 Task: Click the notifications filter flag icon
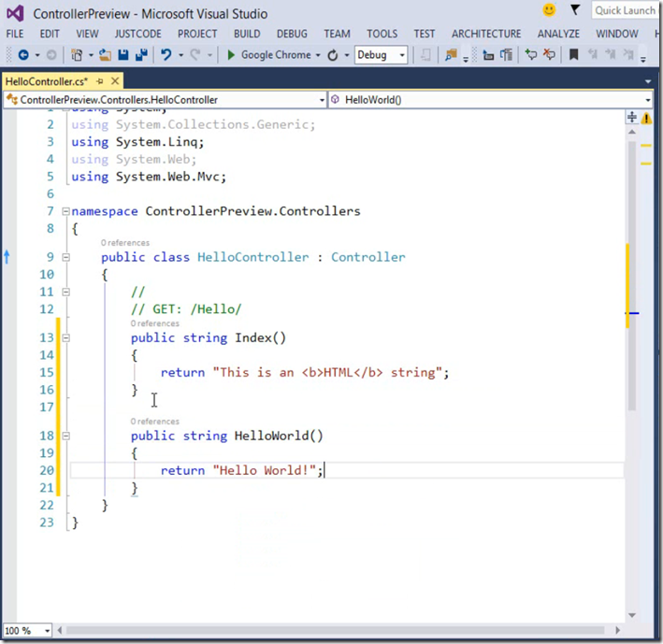point(575,9)
